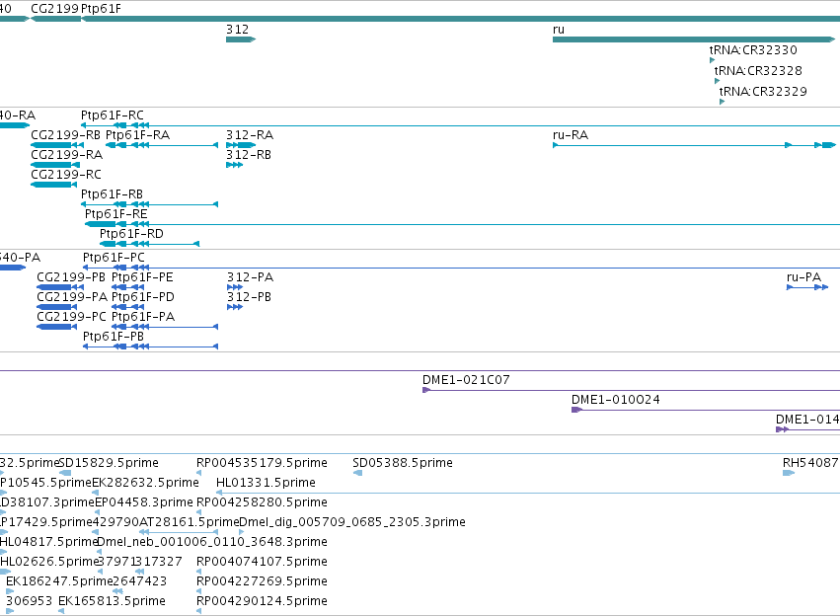Image resolution: width=840 pixels, height=616 pixels.
Task: Click the HL02626.5prime EST label
Action: (49, 562)
